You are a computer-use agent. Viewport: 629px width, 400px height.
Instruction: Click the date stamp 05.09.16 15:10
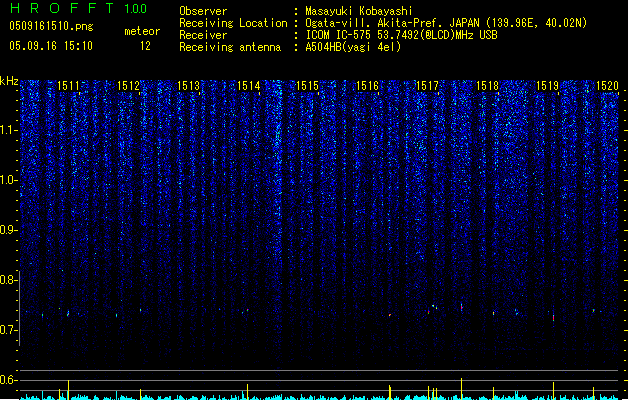tap(51, 46)
